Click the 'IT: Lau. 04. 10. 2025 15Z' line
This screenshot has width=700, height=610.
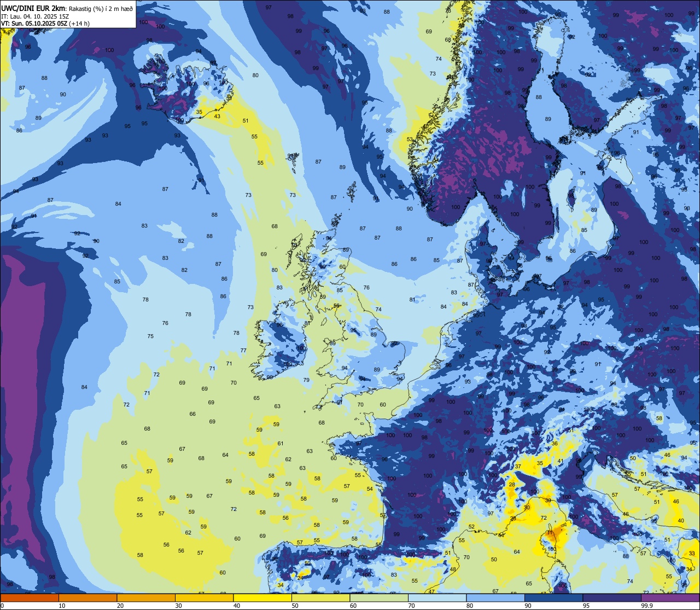point(35,16)
